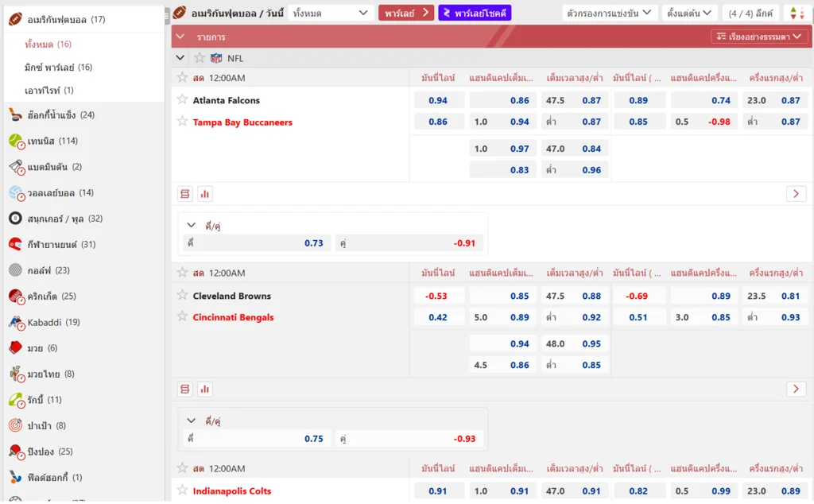Click the boxing glove icon
814x504 pixels.
pyautogui.click(x=16, y=348)
